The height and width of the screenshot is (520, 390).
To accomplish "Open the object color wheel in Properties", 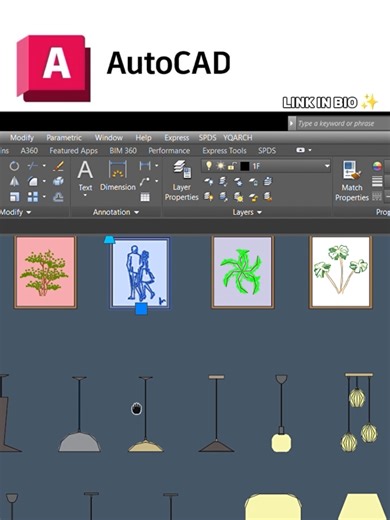I will click(377, 166).
